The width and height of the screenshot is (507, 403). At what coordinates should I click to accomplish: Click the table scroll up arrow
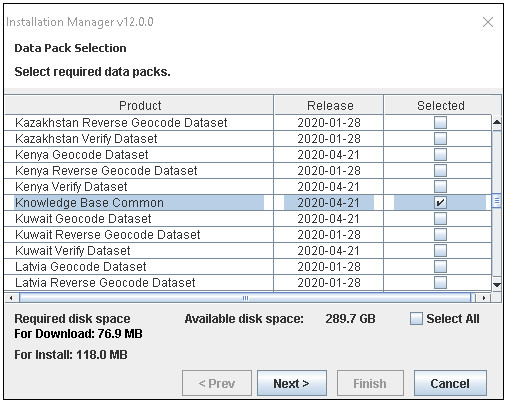tap(497, 122)
